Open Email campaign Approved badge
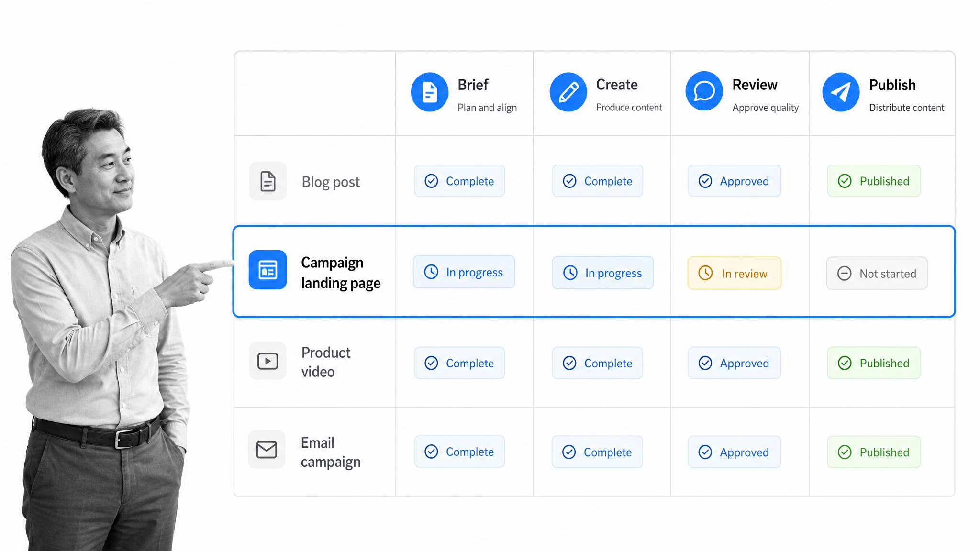The height and width of the screenshot is (551, 980). pos(735,452)
